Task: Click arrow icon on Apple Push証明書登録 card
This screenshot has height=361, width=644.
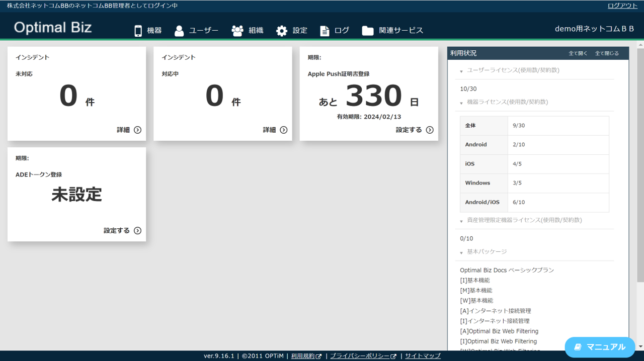Action: pos(430,130)
